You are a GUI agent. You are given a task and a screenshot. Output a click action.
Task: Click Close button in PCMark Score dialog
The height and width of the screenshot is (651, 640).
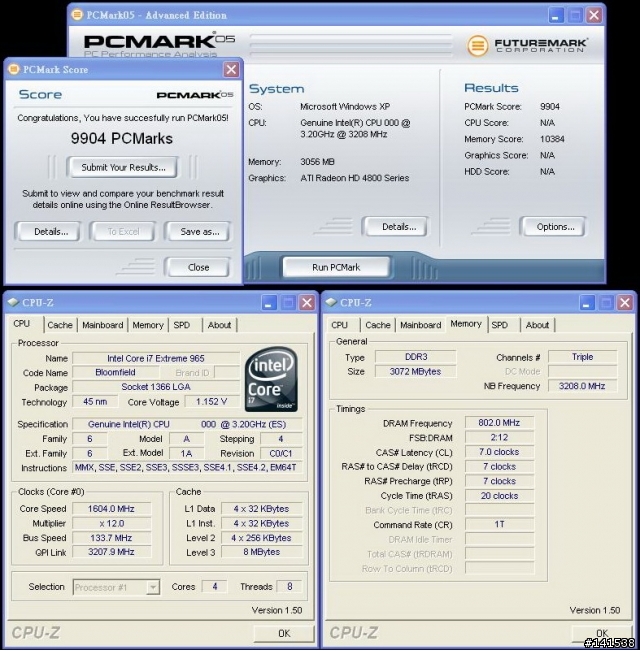click(x=198, y=267)
